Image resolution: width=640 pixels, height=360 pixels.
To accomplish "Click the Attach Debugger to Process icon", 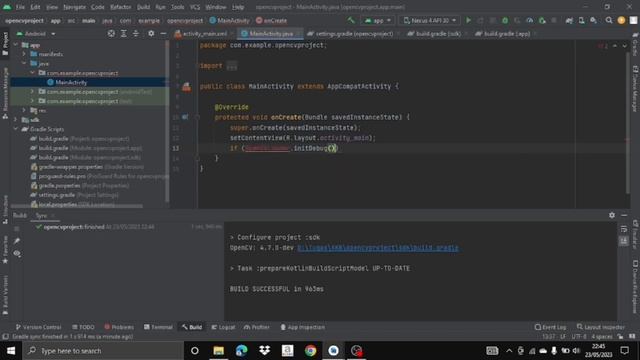I will [542, 20].
